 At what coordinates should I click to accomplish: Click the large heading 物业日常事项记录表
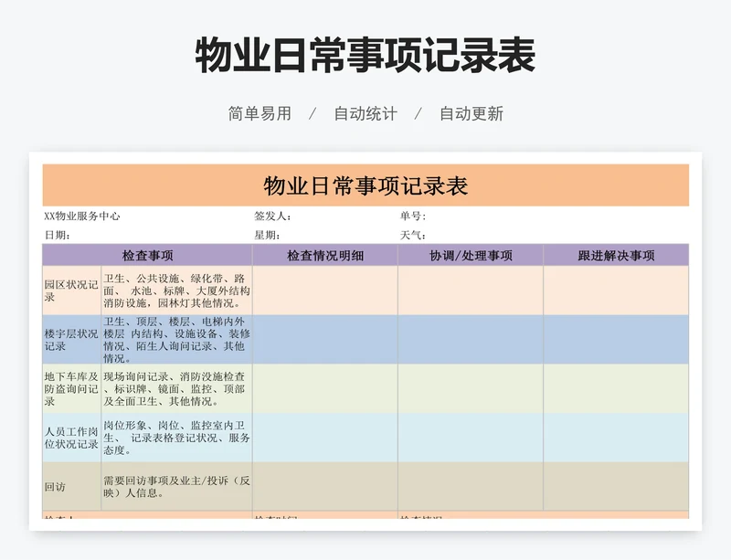365,56
